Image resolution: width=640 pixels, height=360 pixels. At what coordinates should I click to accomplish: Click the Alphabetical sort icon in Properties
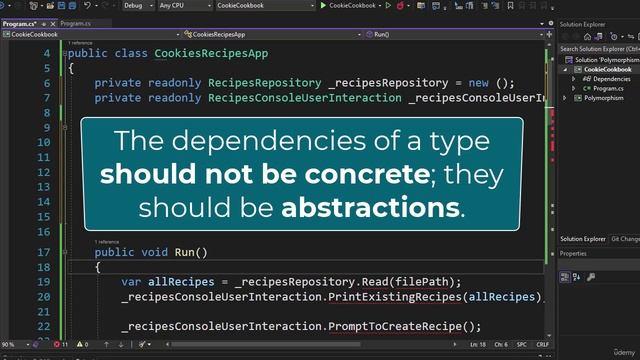[576, 277]
